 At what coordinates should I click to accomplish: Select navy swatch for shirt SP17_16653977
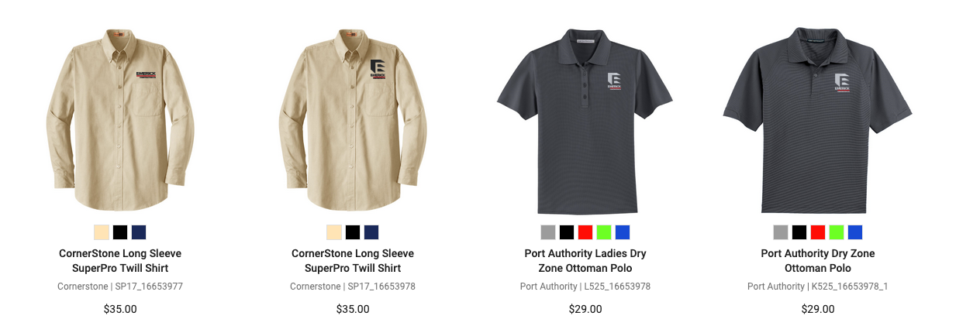[139, 232]
